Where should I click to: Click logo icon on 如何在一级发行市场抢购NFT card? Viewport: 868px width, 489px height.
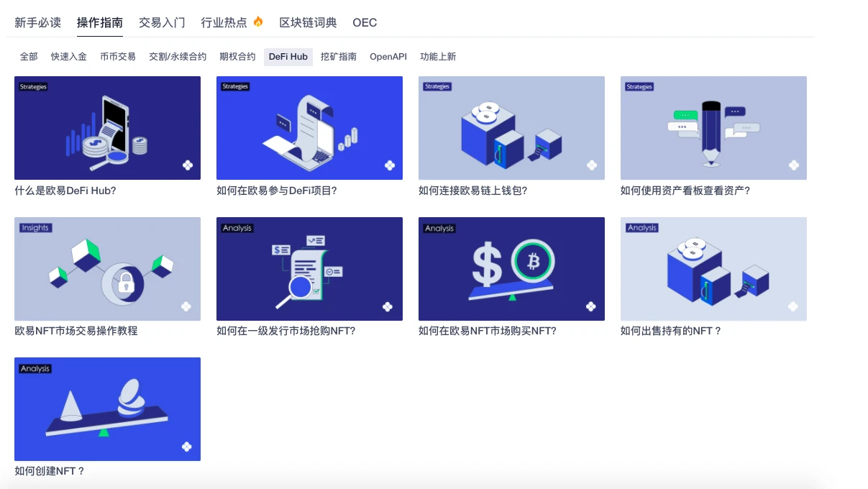coord(388,306)
